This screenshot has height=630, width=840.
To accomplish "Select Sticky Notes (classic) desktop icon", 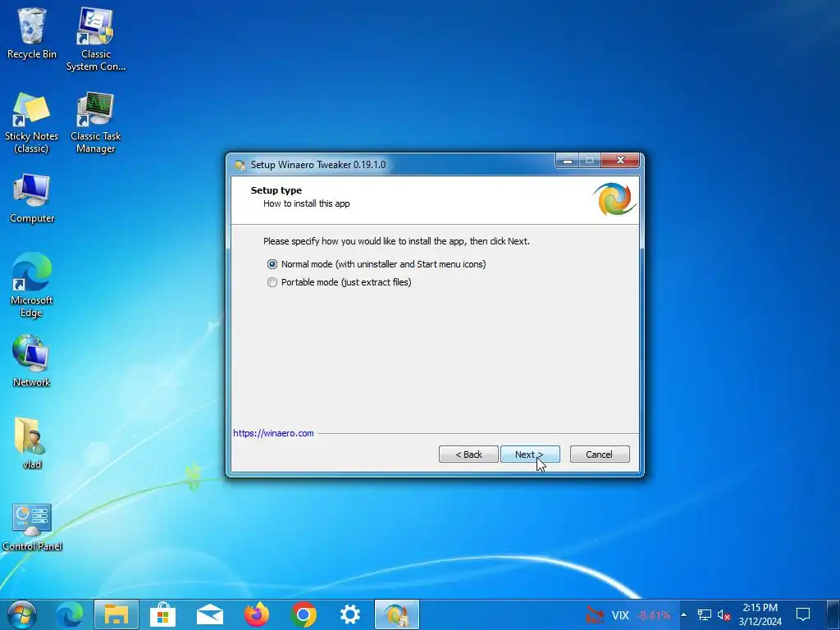I will point(32,123).
